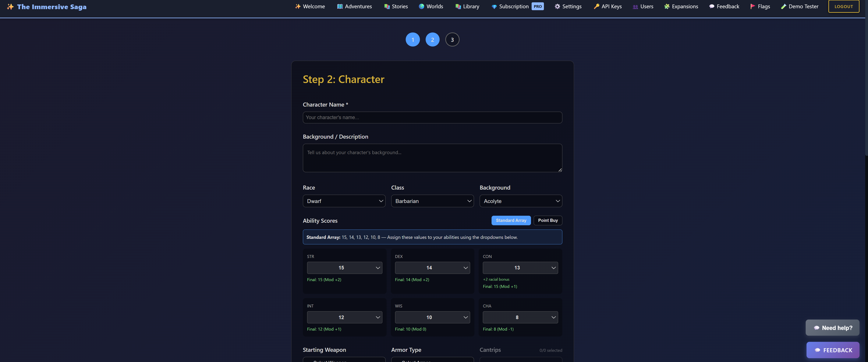Image resolution: width=868 pixels, height=362 pixels.
Task: Click the map icon next to Adventures
Action: 340,6
